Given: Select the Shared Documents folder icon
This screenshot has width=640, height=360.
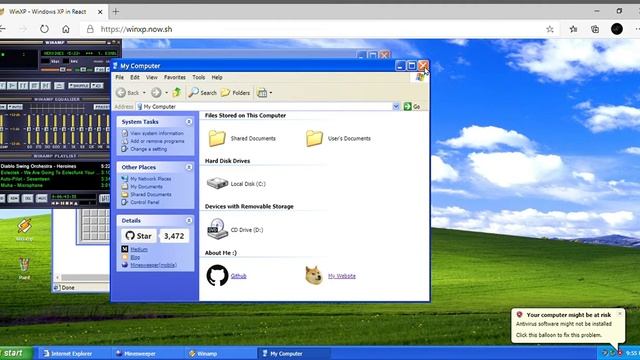Looking at the screenshot, I should (217, 138).
